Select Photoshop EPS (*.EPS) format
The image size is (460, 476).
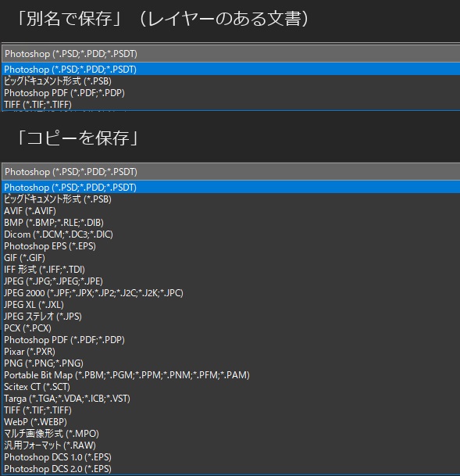[x=231, y=246]
